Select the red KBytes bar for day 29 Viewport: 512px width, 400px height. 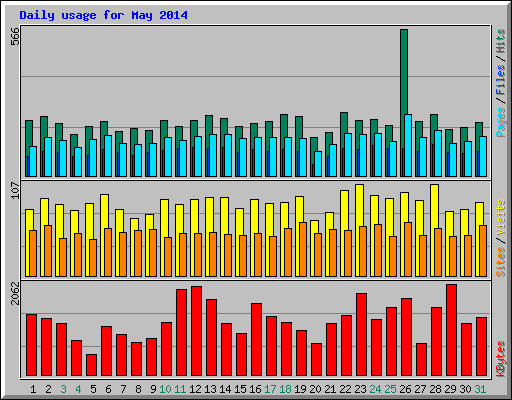[x=451, y=330]
